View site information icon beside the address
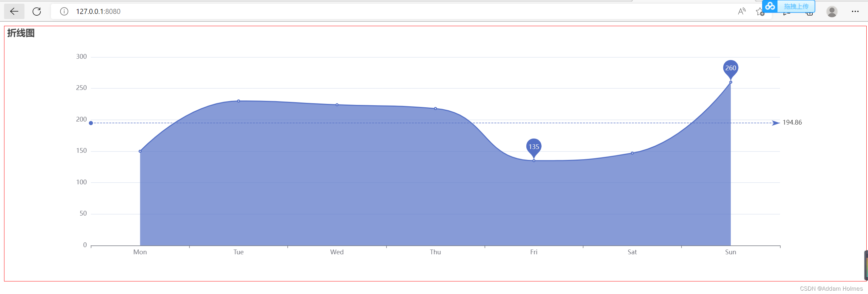 coord(64,12)
